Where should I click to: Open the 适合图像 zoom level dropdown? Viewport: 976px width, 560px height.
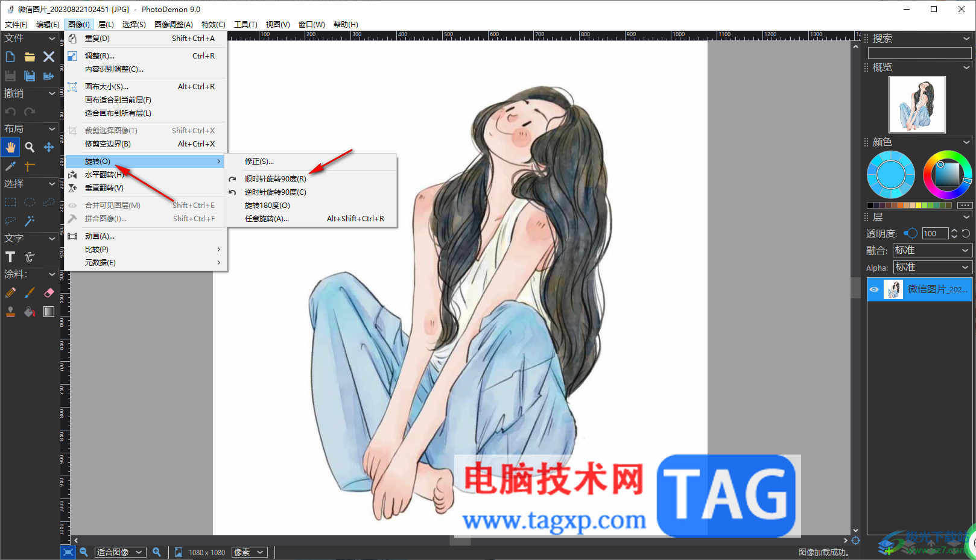click(121, 552)
